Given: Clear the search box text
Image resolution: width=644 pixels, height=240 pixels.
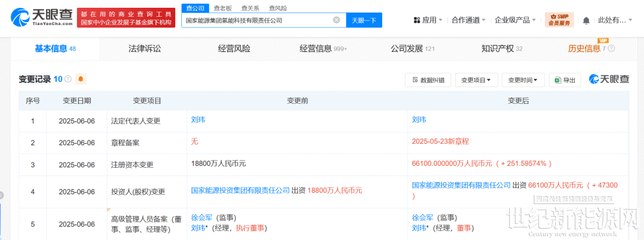Looking at the screenshot, I should [336, 20].
